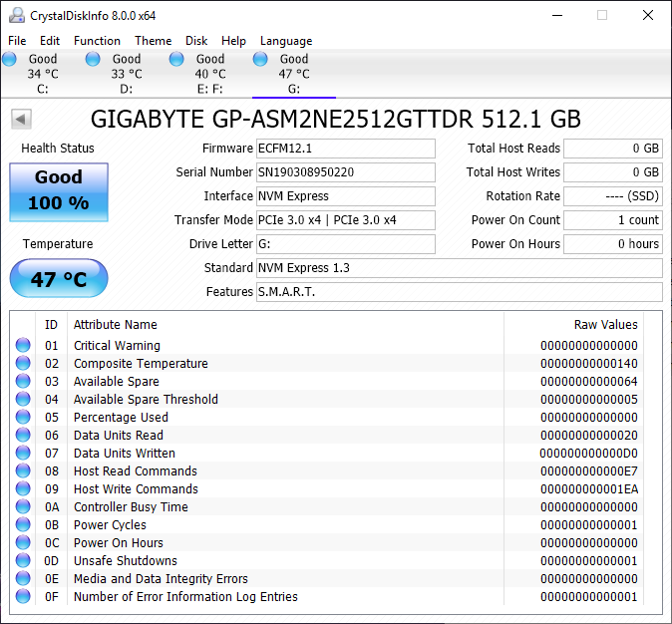Viewport: 672px width, 624px height.
Task: Click the G: drive status orb
Action: coord(260,59)
